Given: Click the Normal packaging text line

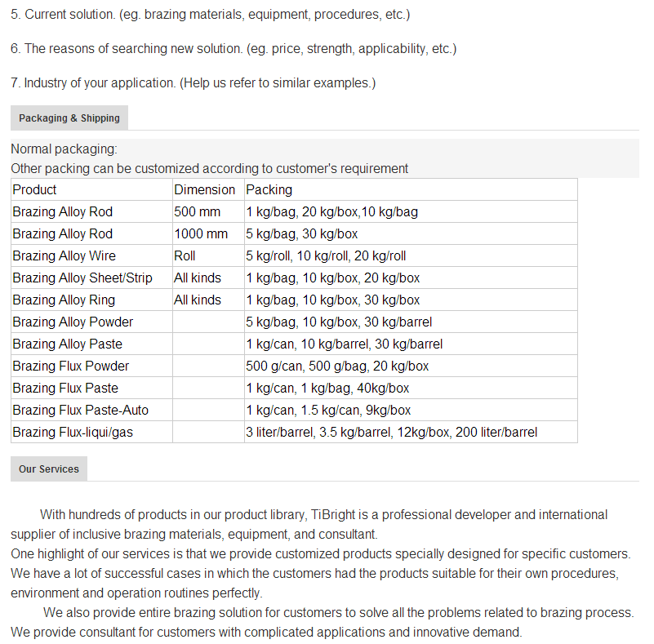Looking at the screenshot, I should point(65,149).
